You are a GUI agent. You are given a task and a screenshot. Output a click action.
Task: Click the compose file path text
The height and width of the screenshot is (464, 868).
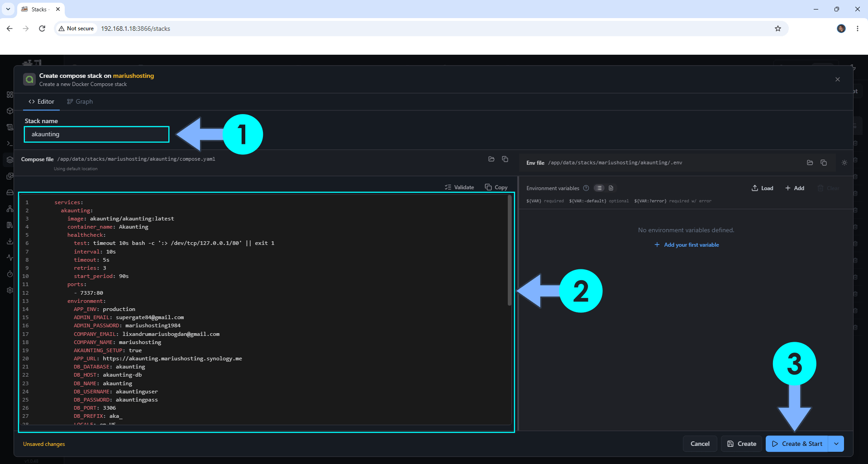click(136, 159)
